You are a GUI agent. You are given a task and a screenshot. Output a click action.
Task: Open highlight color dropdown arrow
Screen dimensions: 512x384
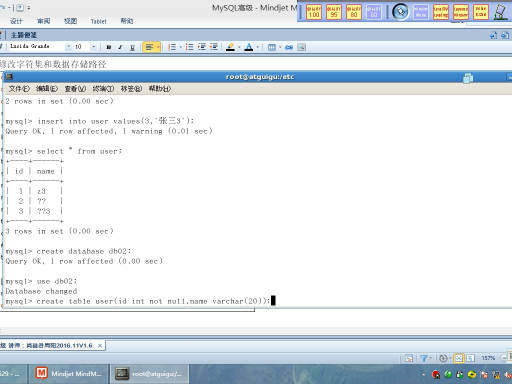click(x=239, y=47)
